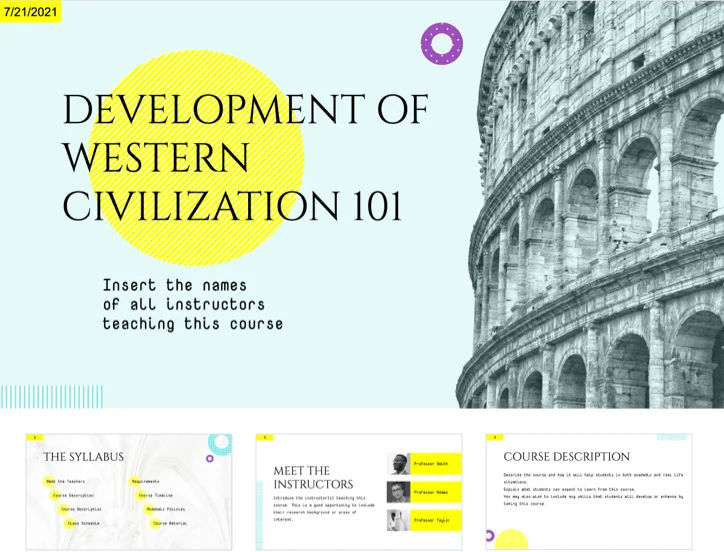724x552 pixels.
Task: Select the Professor Taylor name label
Action: pyautogui.click(x=436, y=521)
